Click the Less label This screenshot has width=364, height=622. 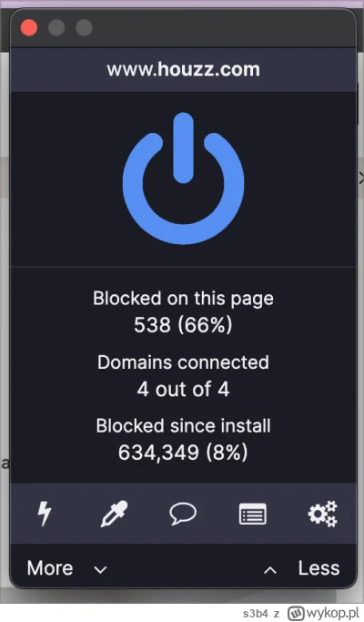point(318,568)
